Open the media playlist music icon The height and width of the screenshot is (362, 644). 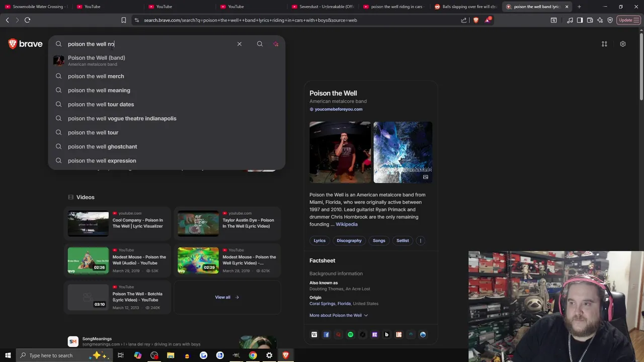[570, 20]
